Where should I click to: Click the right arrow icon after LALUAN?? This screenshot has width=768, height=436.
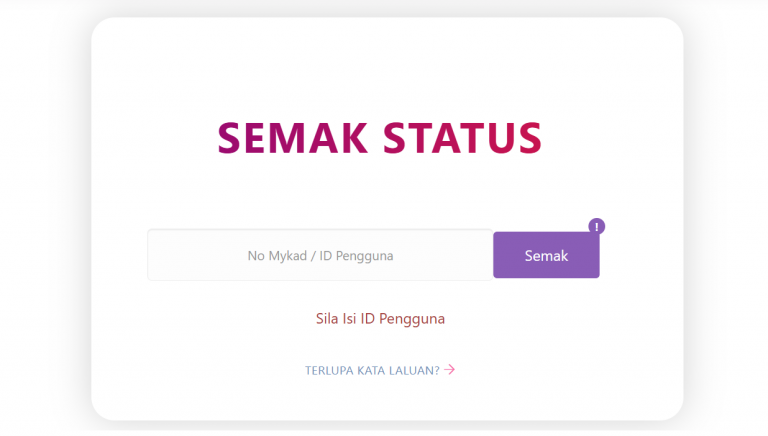tap(449, 369)
